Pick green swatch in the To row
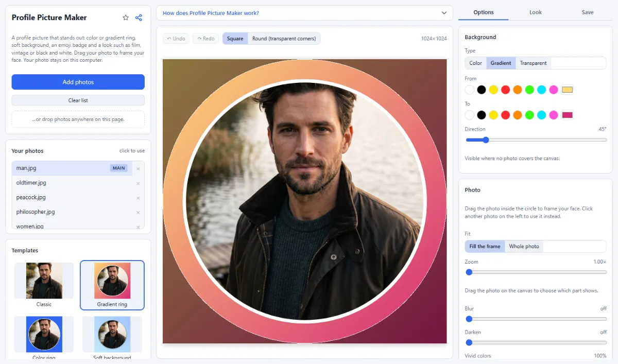Image resolution: width=618 pixels, height=364 pixels. pos(529,115)
